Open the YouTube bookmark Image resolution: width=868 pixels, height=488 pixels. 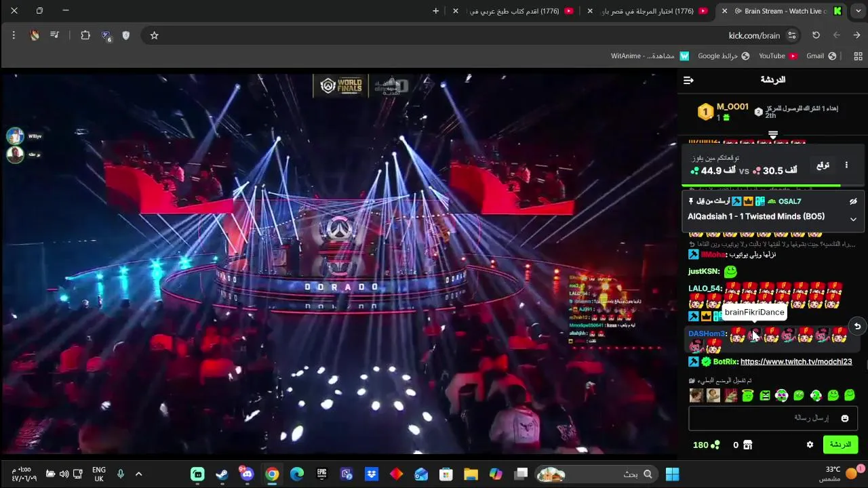pyautogui.click(x=778, y=56)
